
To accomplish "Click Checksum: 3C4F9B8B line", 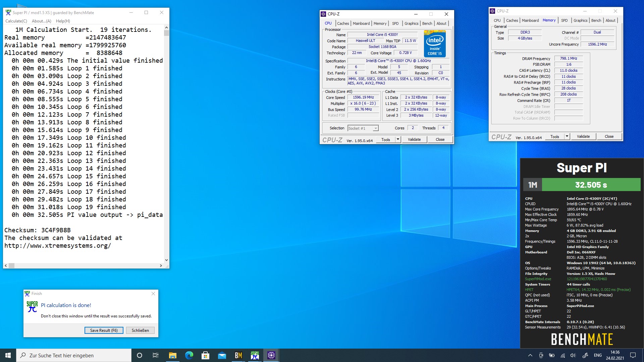I will [38, 230].
